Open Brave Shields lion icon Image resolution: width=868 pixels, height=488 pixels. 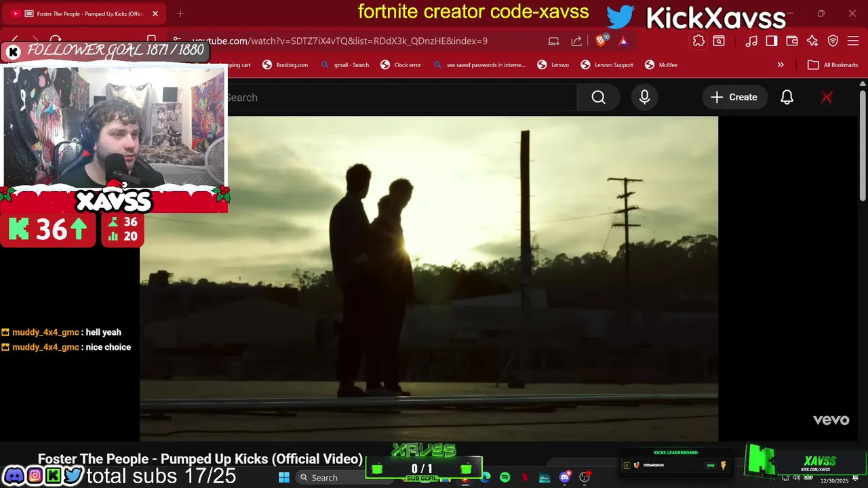[x=601, y=41]
